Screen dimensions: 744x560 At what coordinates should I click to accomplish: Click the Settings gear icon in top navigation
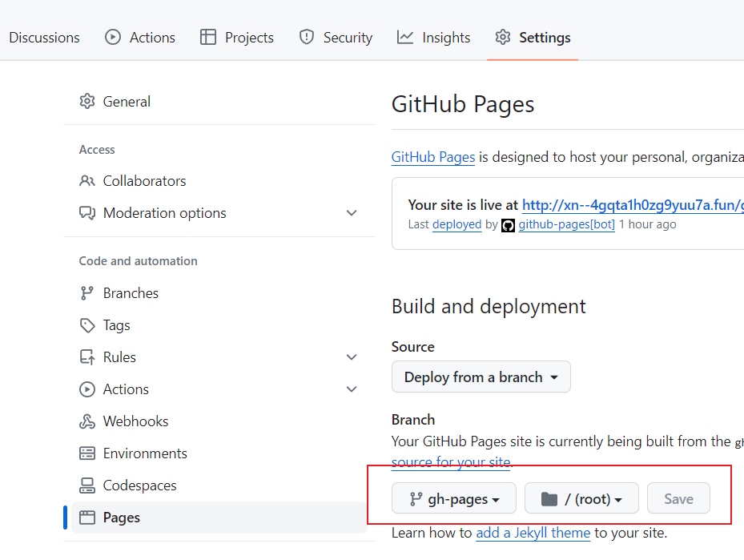coord(503,37)
